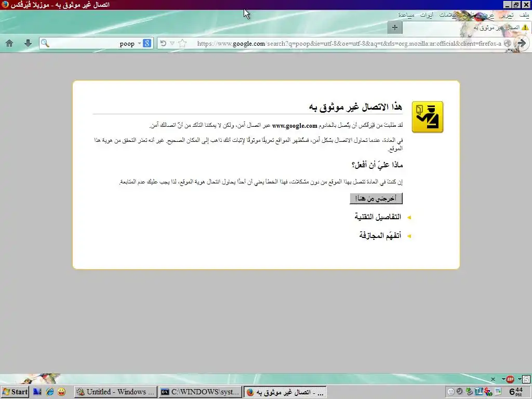The width and height of the screenshot is (532, 399).
Task: Close the add-on bar with X
Action: point(493,379)
